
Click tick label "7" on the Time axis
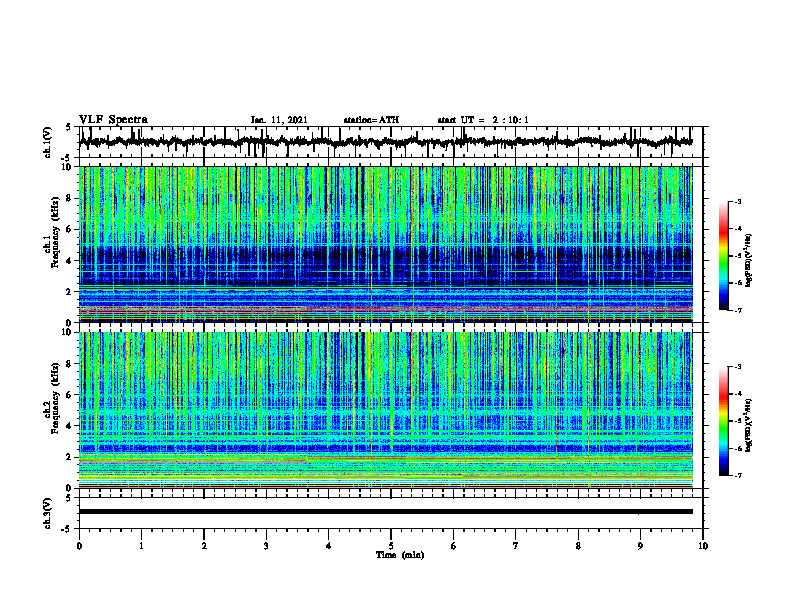[x=516, y=546]
